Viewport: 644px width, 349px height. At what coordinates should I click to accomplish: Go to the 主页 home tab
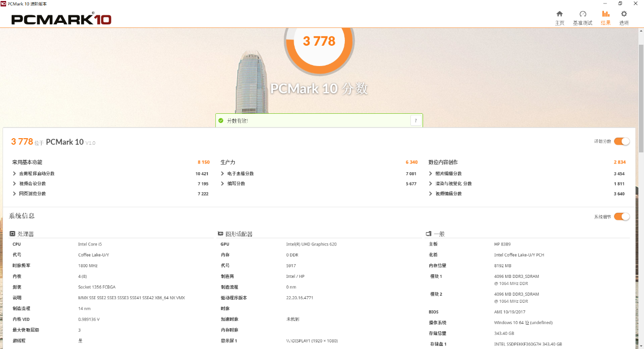click(x=559, y=18)
